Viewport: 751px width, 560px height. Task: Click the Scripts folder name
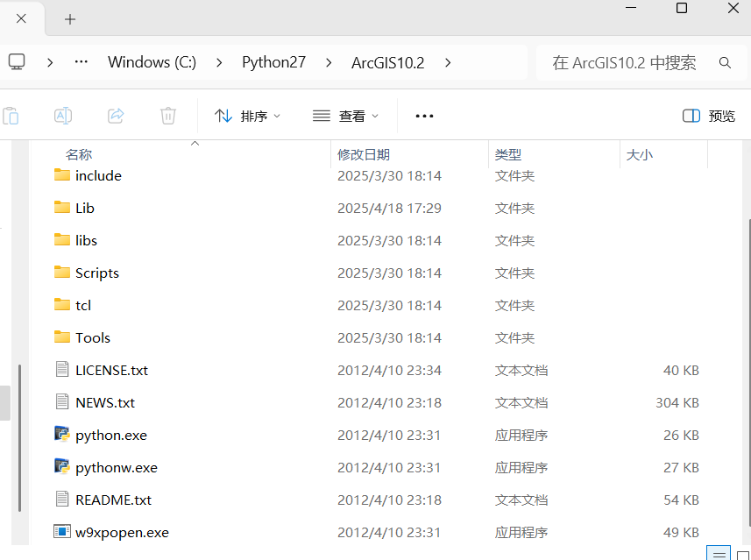coord(97,273)
